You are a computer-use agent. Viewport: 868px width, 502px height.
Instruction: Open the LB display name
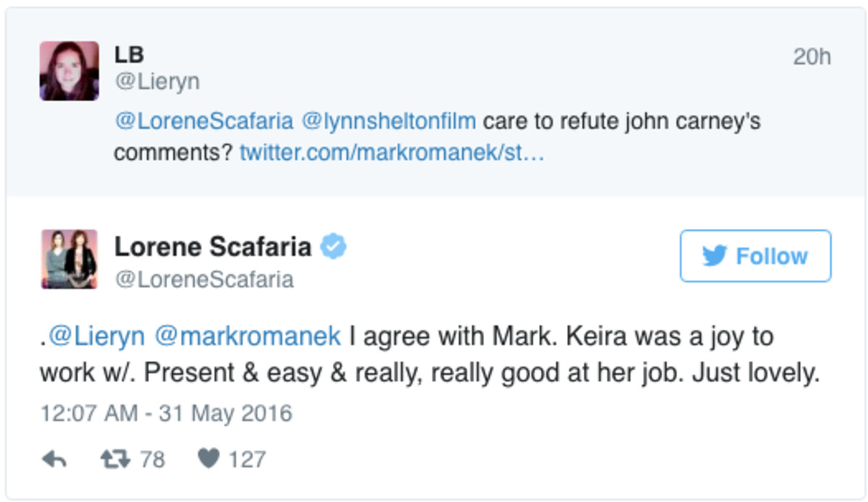(129, 55)
